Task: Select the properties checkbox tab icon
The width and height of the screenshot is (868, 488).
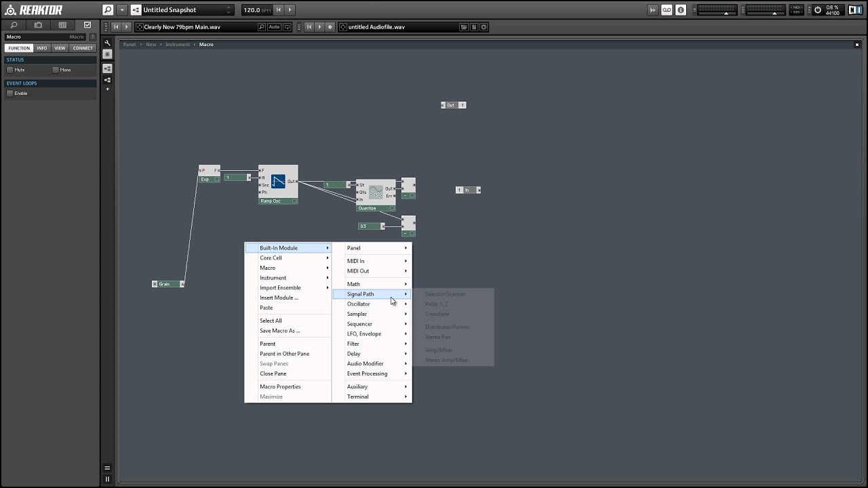Action: coord(87,25)
